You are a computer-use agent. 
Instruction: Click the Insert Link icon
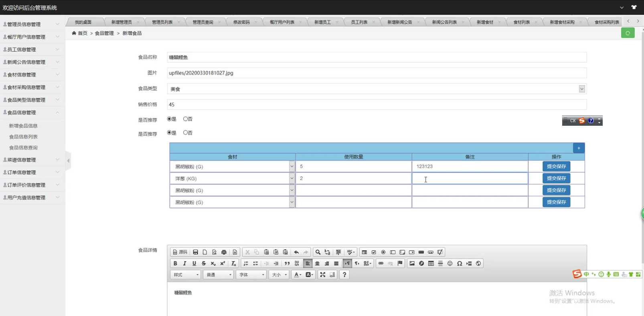click(x=381, y=263)
